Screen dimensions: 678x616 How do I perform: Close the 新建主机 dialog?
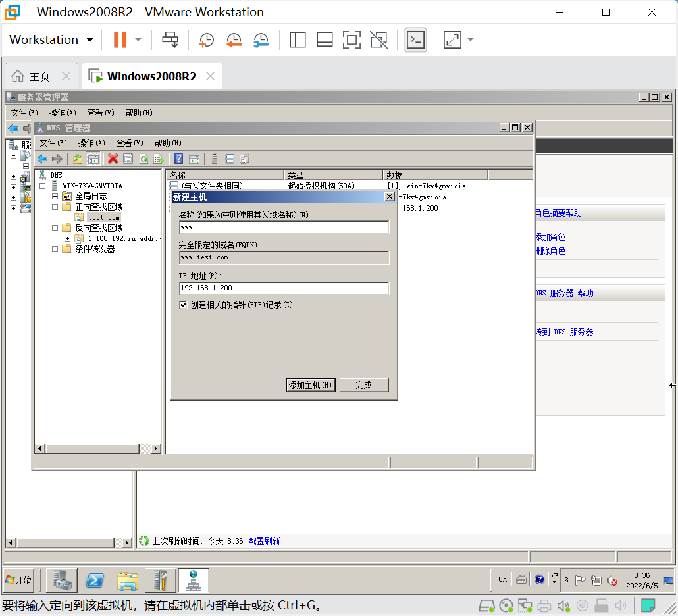click(390, 197)
